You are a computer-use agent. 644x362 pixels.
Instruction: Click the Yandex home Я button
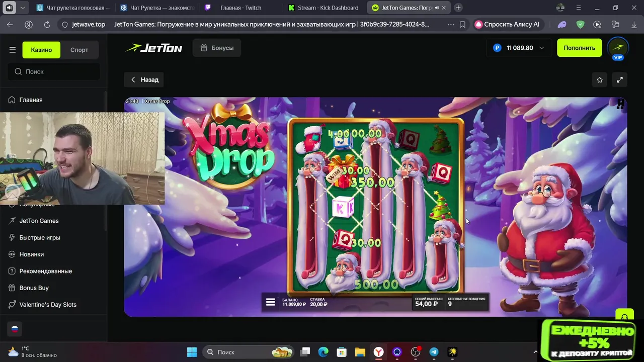point(29,24)
